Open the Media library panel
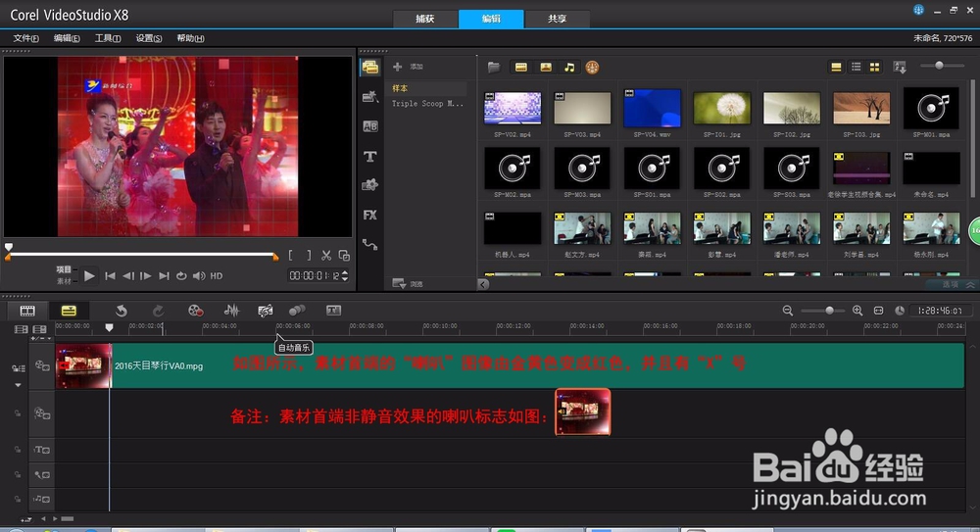The width and height of the screenshot is (980, 532). tap(370, 68)
